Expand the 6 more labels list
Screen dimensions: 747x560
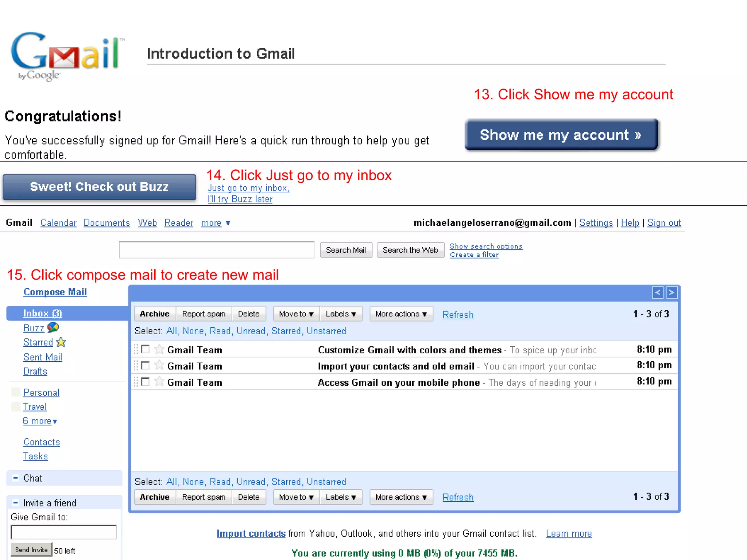coord(40,421)
